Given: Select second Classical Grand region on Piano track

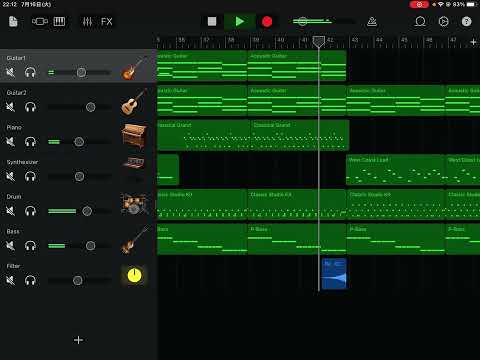Looking at the screenshot, I should (300, 135).
